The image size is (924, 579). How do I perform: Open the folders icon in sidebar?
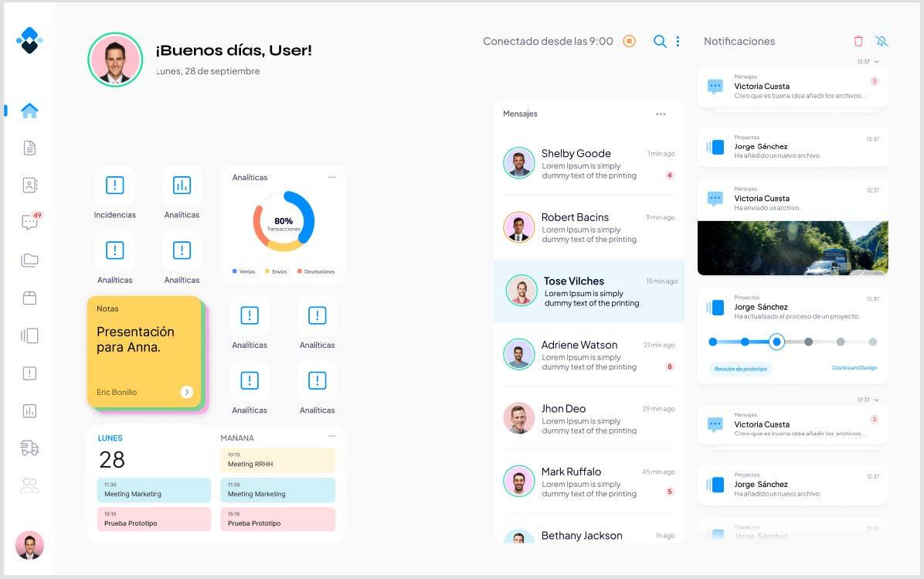[29, 261]
